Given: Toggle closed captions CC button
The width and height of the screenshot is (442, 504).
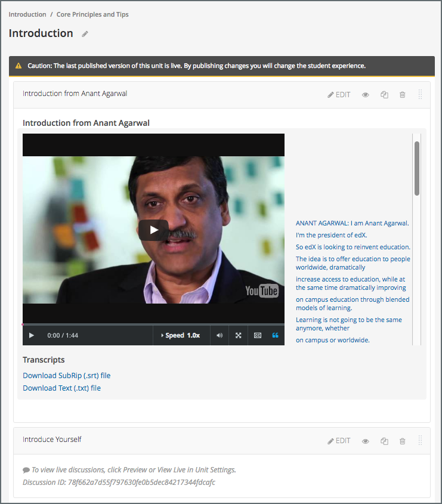Looking at the screenshot, I should click(x=258, y=336).
